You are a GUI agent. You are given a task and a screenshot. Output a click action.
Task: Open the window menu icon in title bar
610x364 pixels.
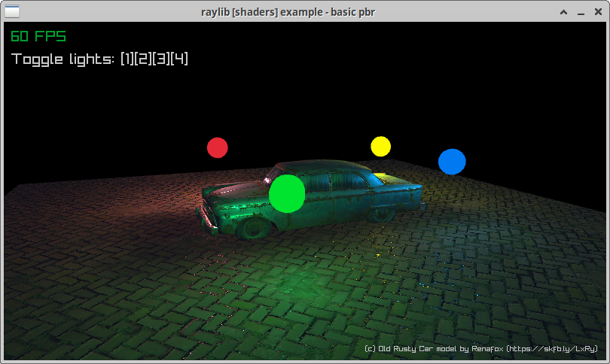pos(12,12)
